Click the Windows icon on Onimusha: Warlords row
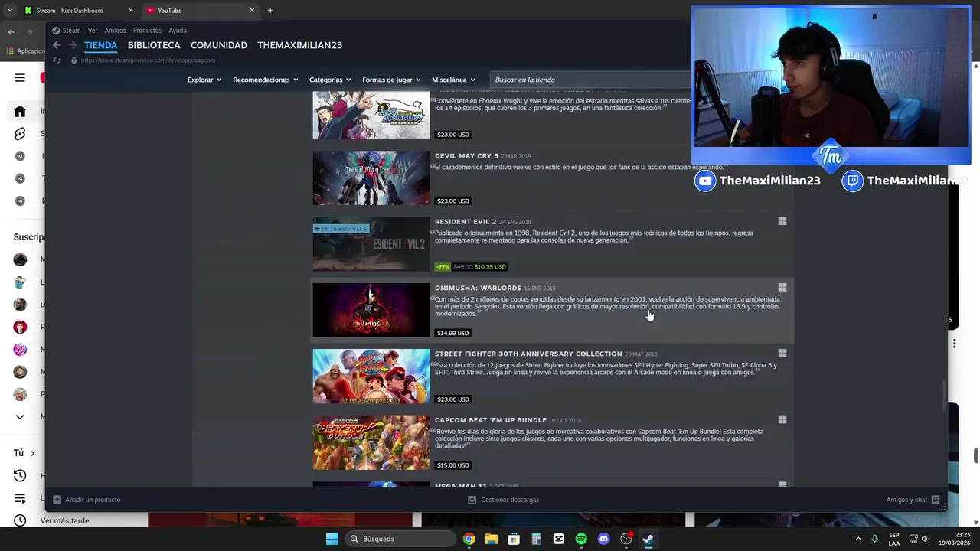Image resolution: width=980 pixels, height=551 pixels. [x=782, y=288]
